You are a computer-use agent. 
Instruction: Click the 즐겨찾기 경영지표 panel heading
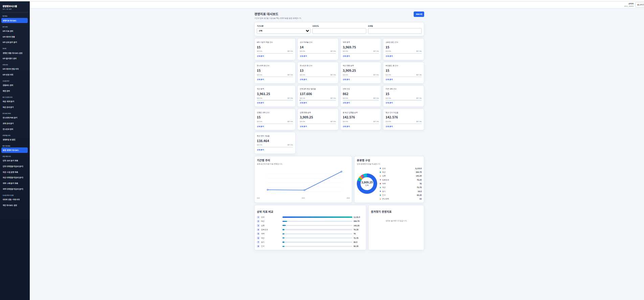[x=381, y=212]
